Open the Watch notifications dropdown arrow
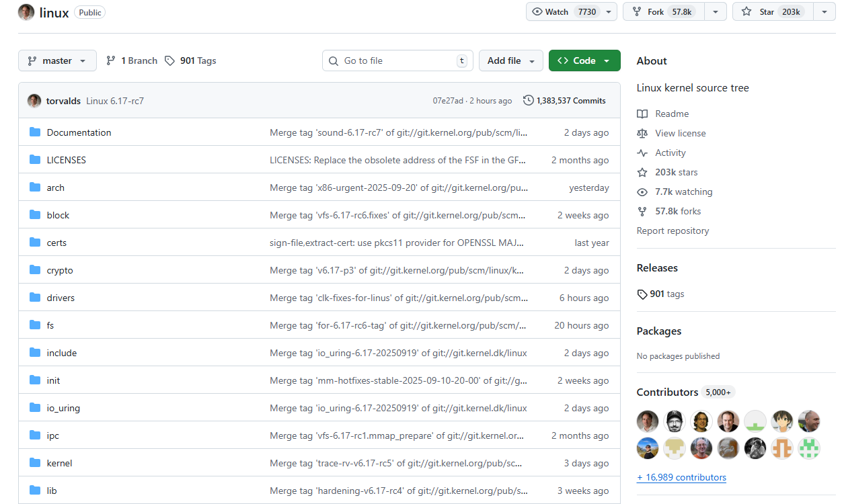The image size is (842, 504). coord(609,11)
